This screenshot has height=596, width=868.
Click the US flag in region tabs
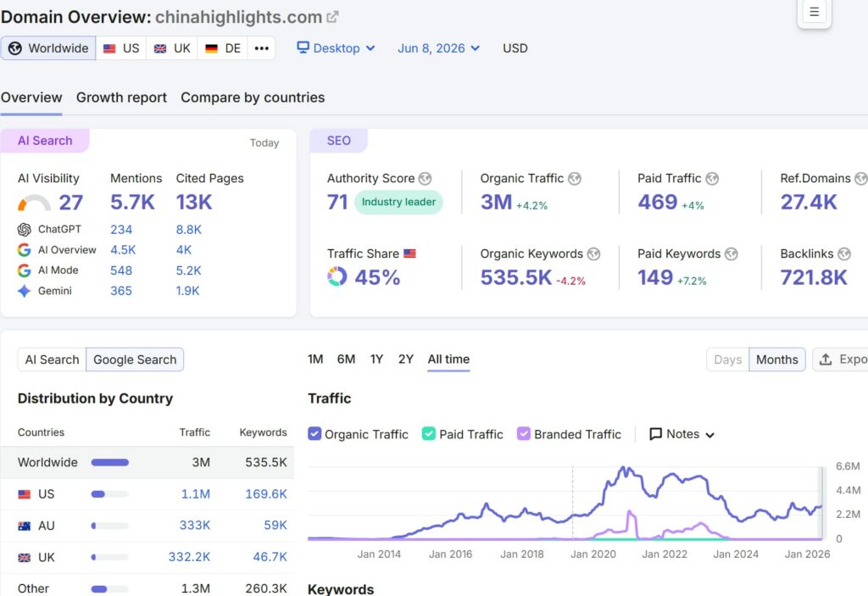(x=109, y=48)
